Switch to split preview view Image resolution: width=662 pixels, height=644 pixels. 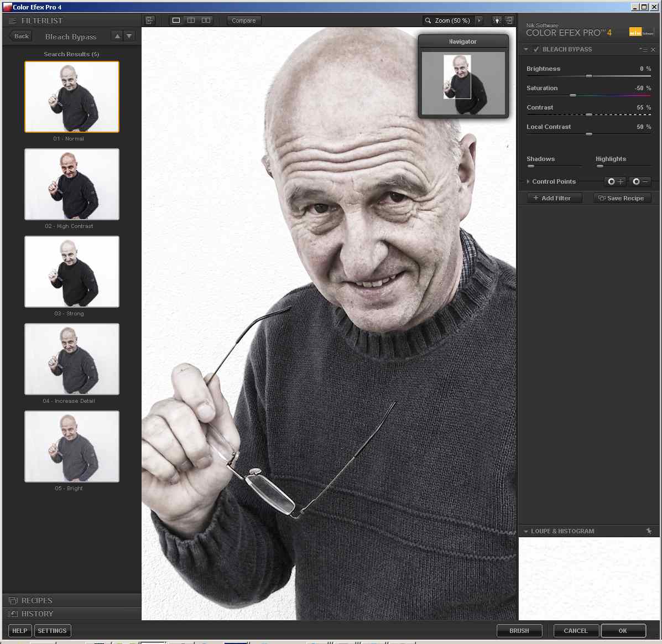[191, 20]
